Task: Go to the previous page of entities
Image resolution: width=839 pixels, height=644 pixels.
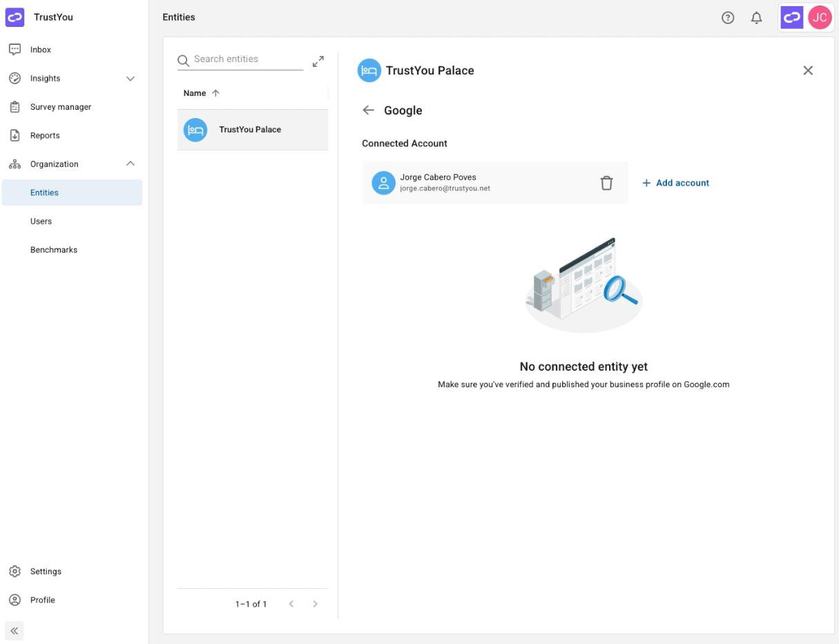Action: click(x=291, y=604)
